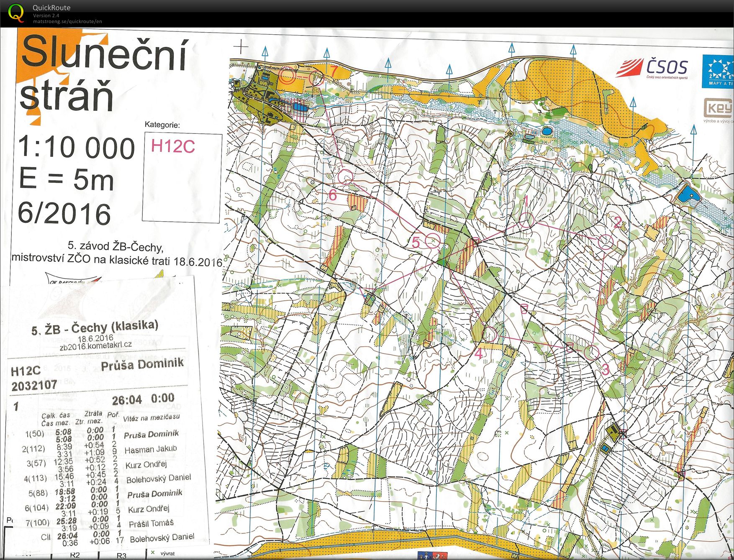Click split row '4(113)'
734x560 pixels.
tap(35, 478)
